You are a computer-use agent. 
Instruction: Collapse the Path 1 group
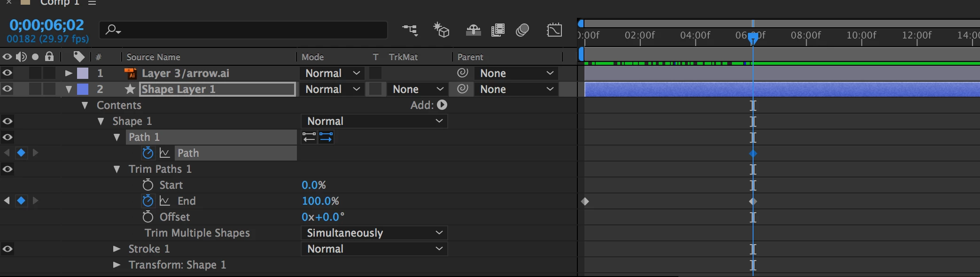point(117,137)
